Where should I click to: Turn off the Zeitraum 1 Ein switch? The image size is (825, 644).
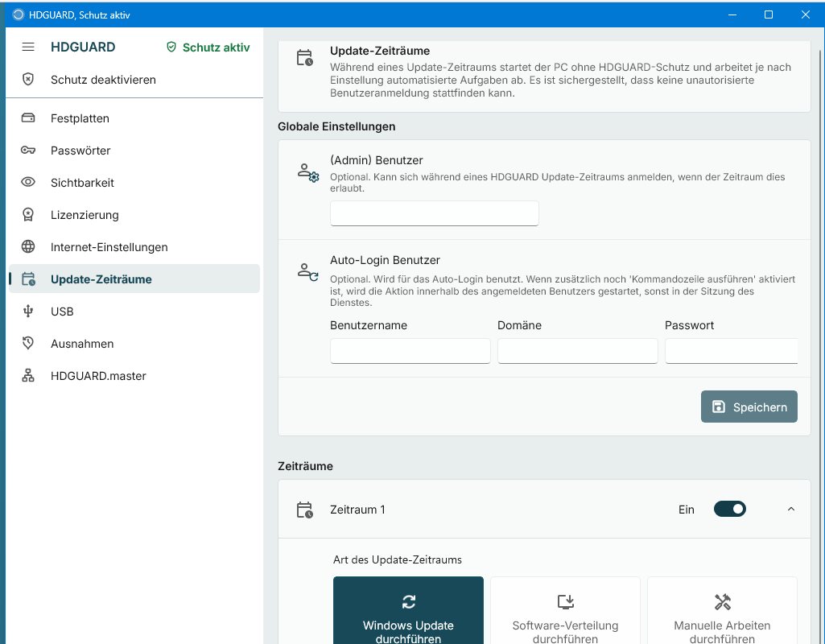tap(730, 509)
